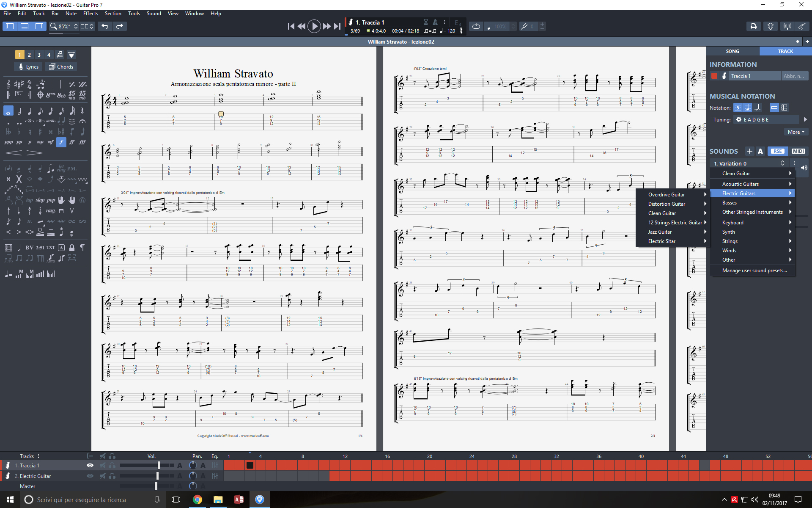
Task: Select the whole note duration
Action: click(x=8, y=111)
